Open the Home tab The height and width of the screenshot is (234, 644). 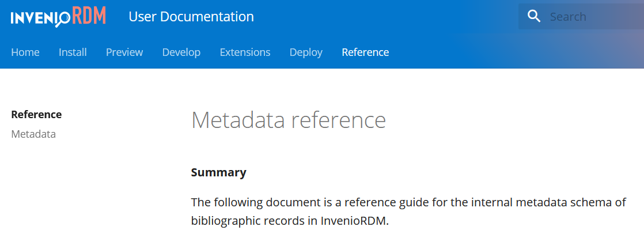tap(25, 52)
